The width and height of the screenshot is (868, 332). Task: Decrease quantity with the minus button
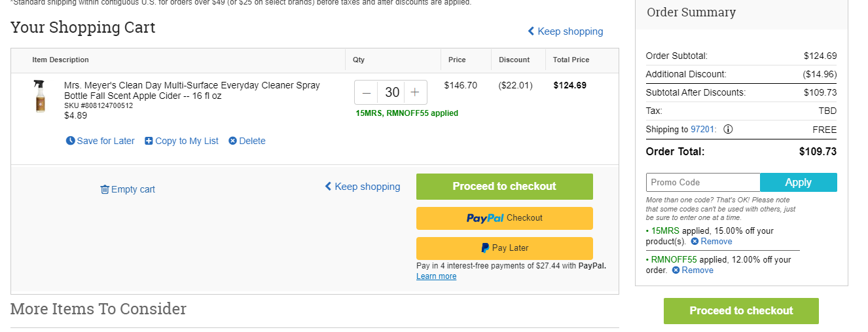[367, 92]
